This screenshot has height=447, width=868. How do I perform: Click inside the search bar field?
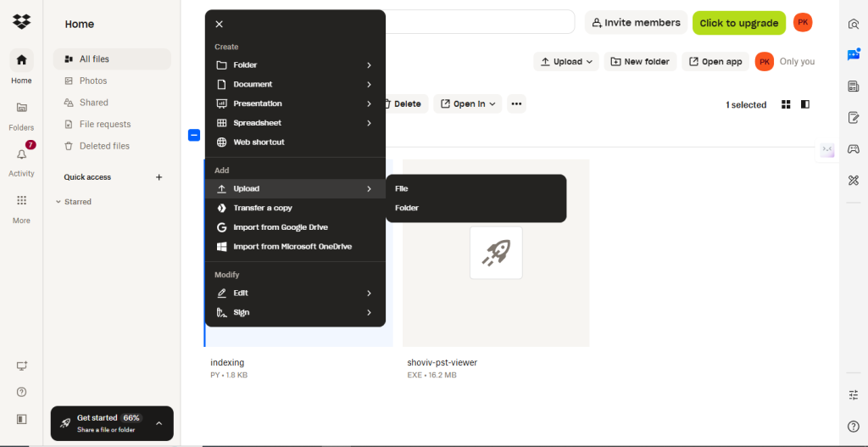479,22
